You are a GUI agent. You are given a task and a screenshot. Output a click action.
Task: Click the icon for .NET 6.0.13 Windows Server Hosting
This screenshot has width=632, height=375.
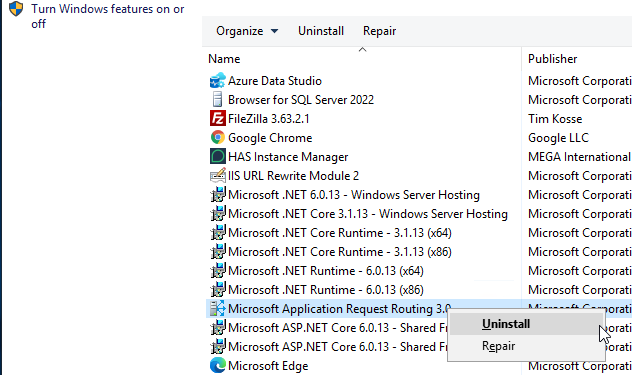[218, 194]
